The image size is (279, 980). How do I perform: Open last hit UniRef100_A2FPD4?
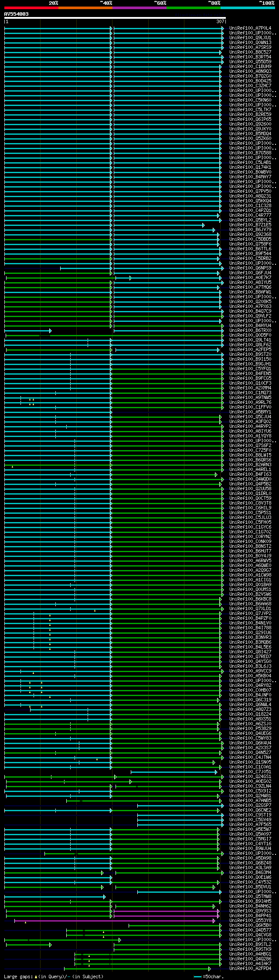(250, 969)
